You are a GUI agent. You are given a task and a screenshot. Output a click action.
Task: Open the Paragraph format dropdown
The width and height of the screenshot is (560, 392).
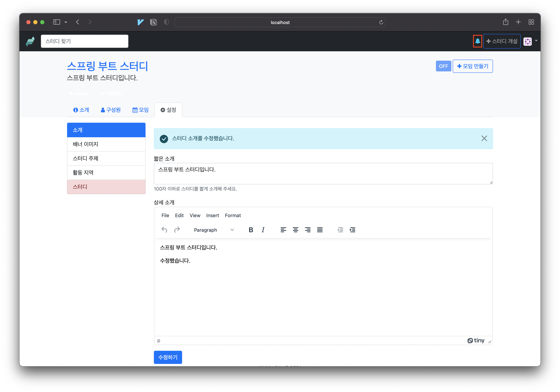tap(214, 230)
